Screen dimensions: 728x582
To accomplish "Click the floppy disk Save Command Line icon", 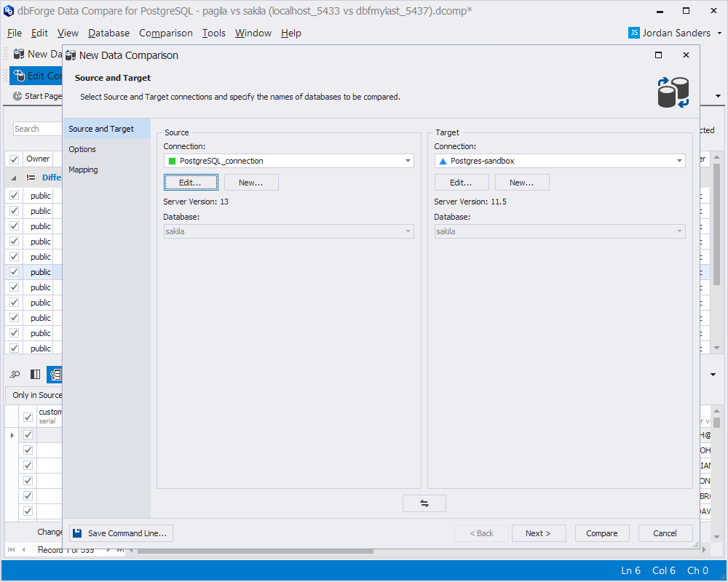I will pyautogui.click(x=78, y=533).
